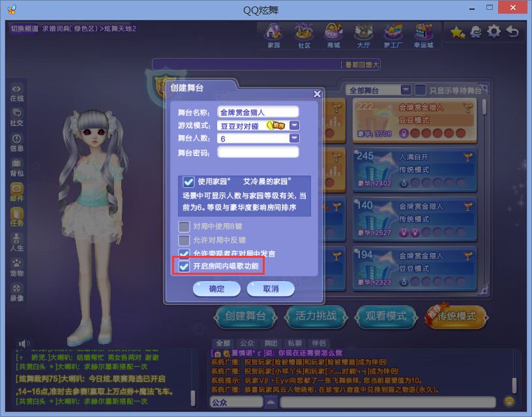Switch to the 舞团 chat tab
This screenshot has width=532, height=417.
[x=271, y=343]
